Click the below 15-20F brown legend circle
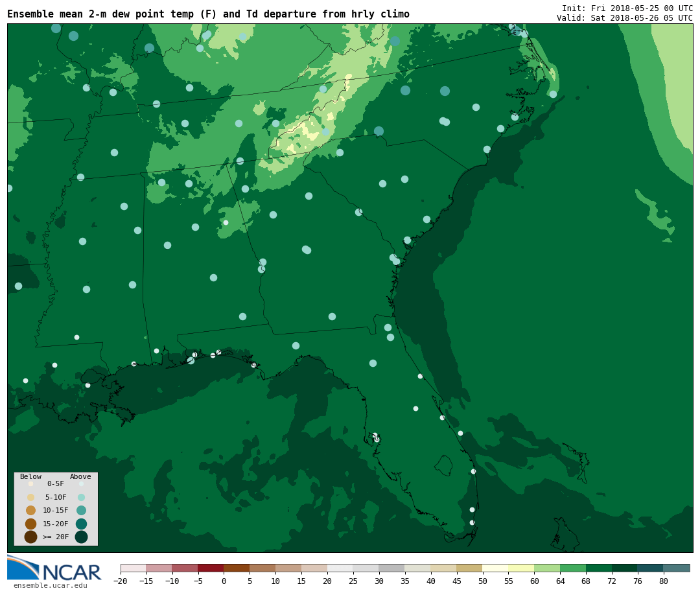Viewport: 700px width, 593px height. pos(31,524)
